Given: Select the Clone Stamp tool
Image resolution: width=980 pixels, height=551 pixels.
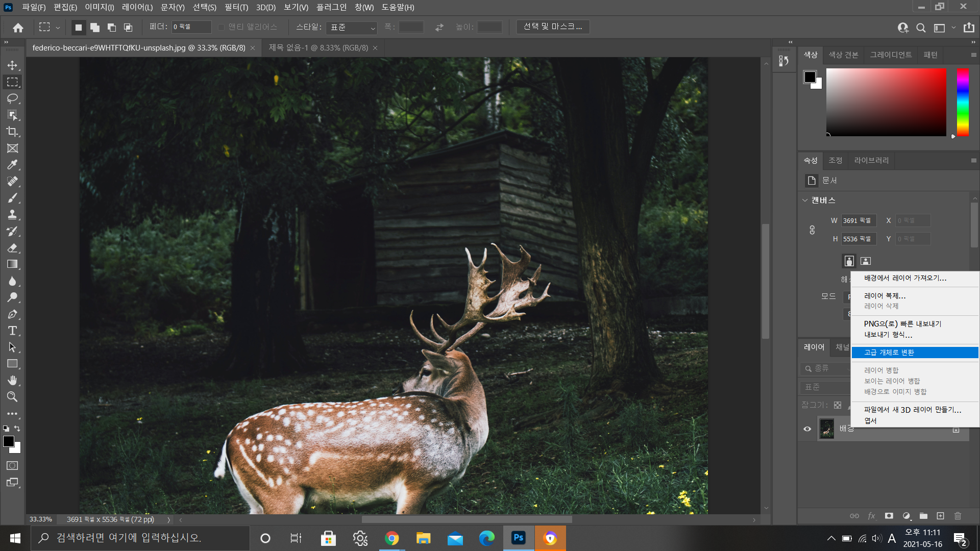Looking at the screenshot, I should 12,215.
